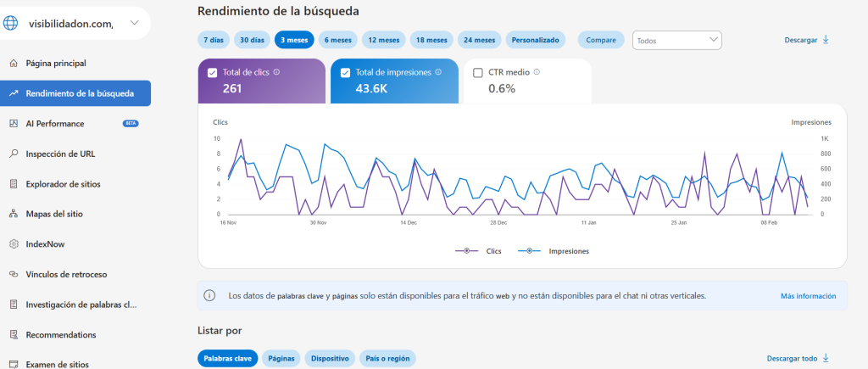868x369 pixels.
Task: Switch to the Páginas tab
Action: 281,359
